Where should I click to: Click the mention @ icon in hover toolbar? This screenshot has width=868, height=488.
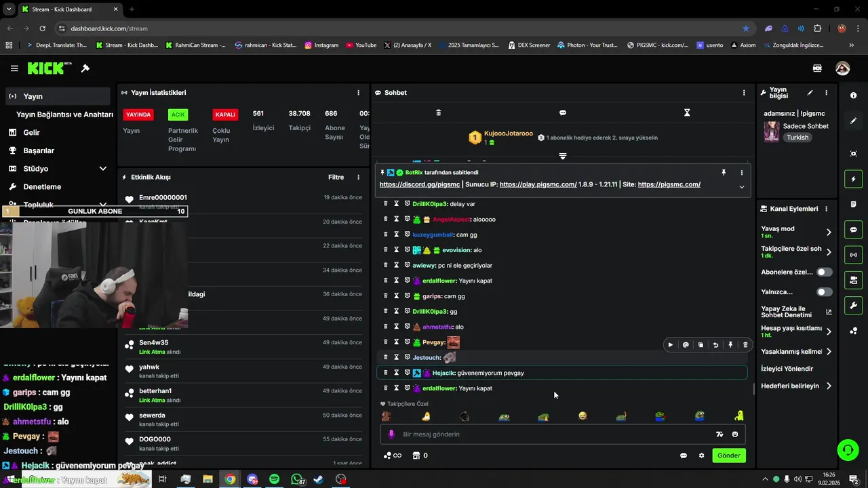686,345
